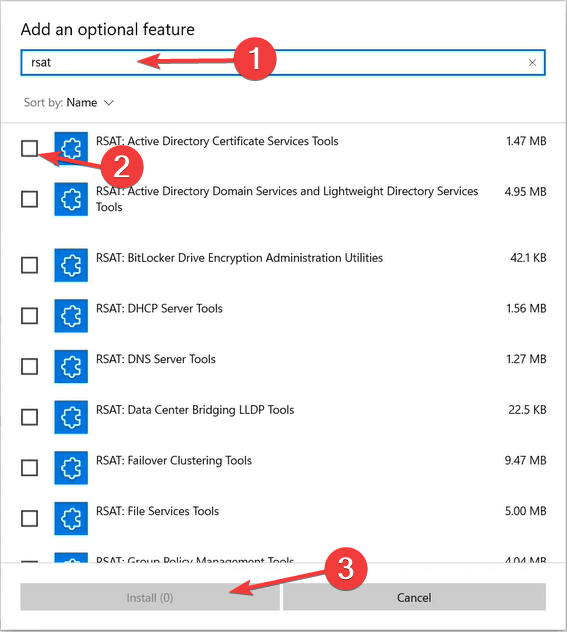
Task: Click 'RSAT: BitLocker Drive Encryption Administration Utilities' label
Action: (239, 258)
